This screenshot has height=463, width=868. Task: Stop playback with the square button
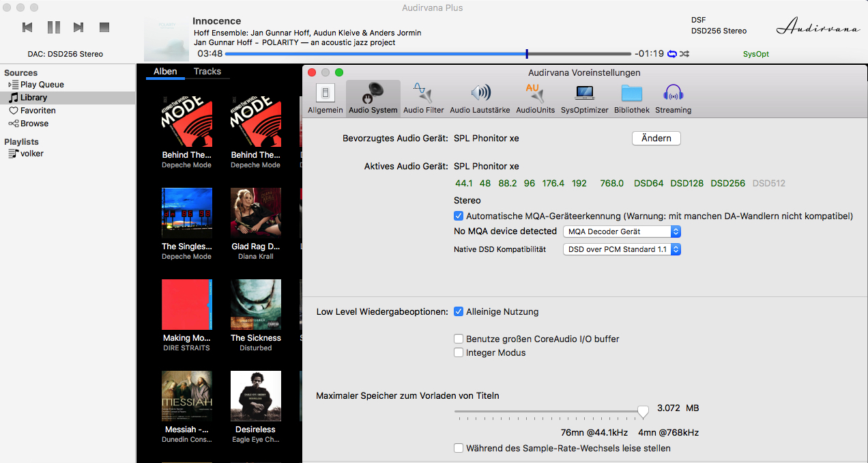click(104, 27)
